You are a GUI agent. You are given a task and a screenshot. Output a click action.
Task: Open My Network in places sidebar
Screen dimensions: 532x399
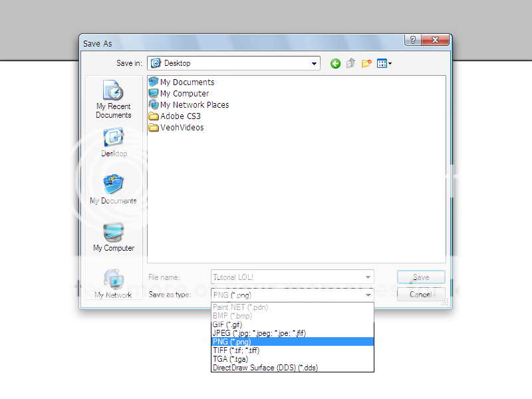tap(113, 283)
